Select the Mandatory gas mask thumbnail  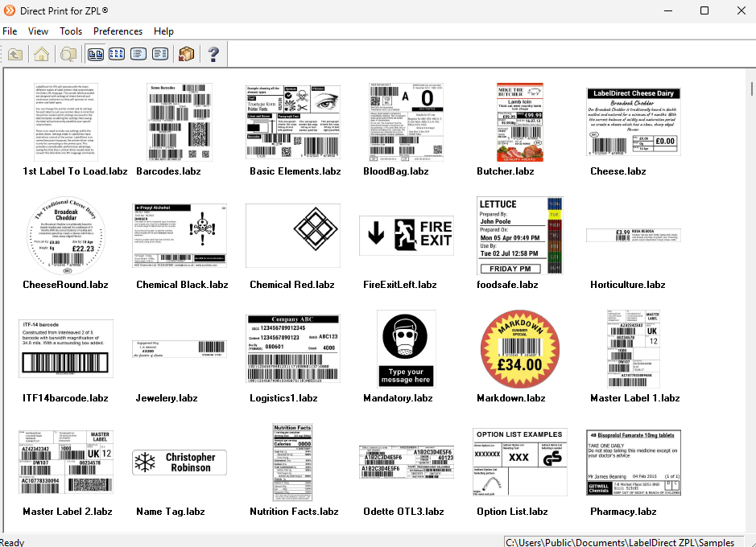(x=407, y=348)
